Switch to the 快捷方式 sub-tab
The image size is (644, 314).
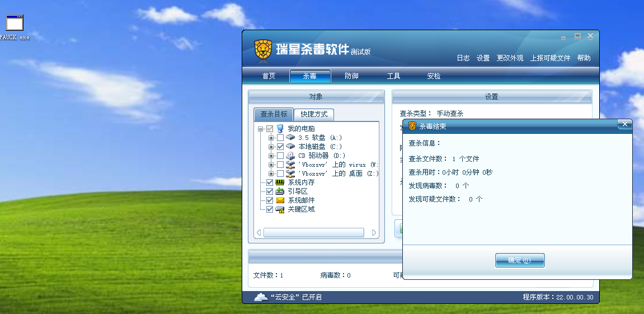coord(314,115)
